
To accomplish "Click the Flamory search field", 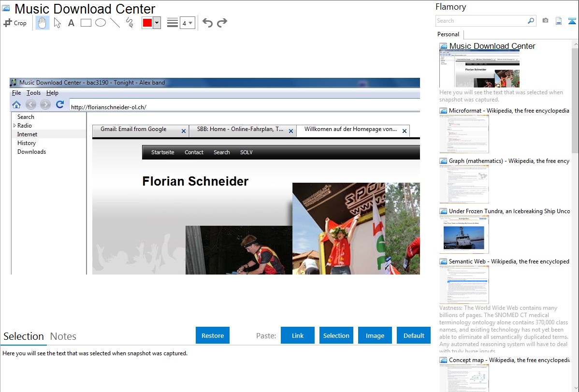I will (481, 21).
